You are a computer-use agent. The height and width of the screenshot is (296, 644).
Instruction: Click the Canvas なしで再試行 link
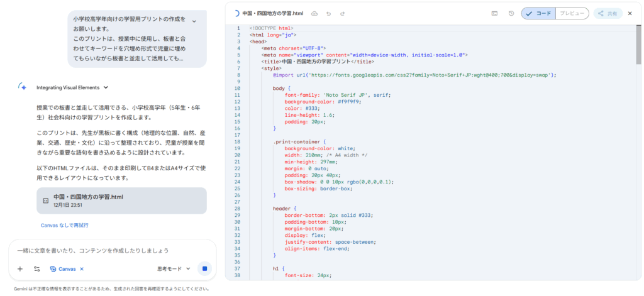(64, 225)
